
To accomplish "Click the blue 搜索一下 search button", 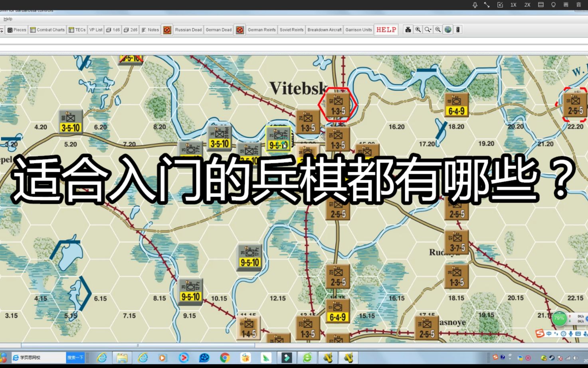I will [x=75, y=357].
